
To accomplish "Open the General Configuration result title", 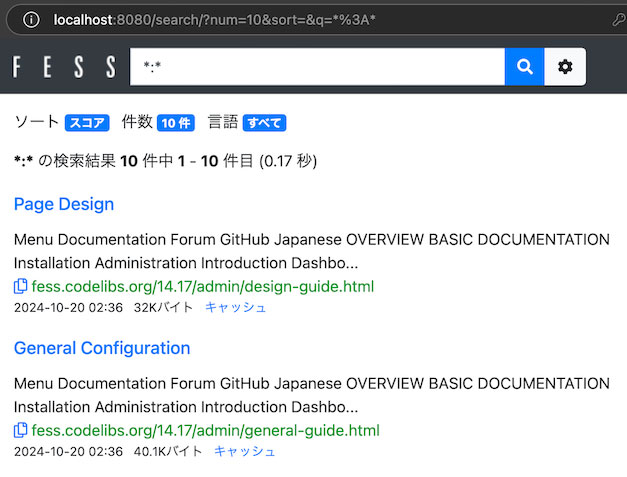I will point(102,348).
